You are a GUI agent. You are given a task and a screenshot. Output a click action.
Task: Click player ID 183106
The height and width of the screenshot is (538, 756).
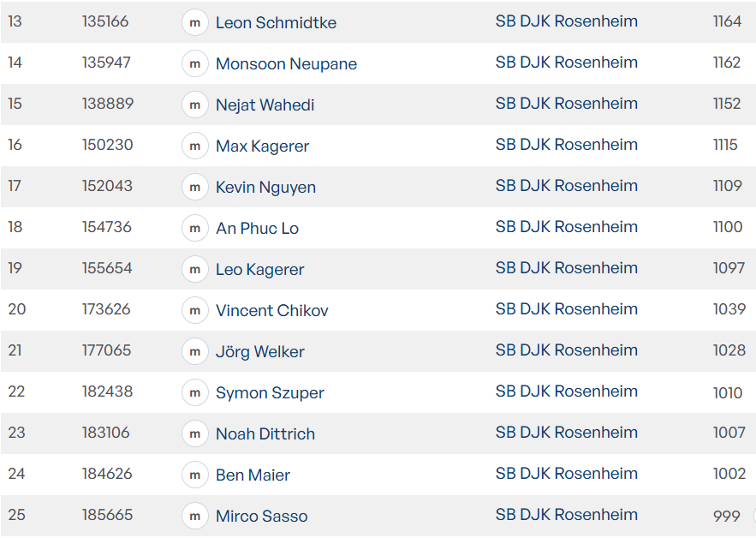pos(106,433)
